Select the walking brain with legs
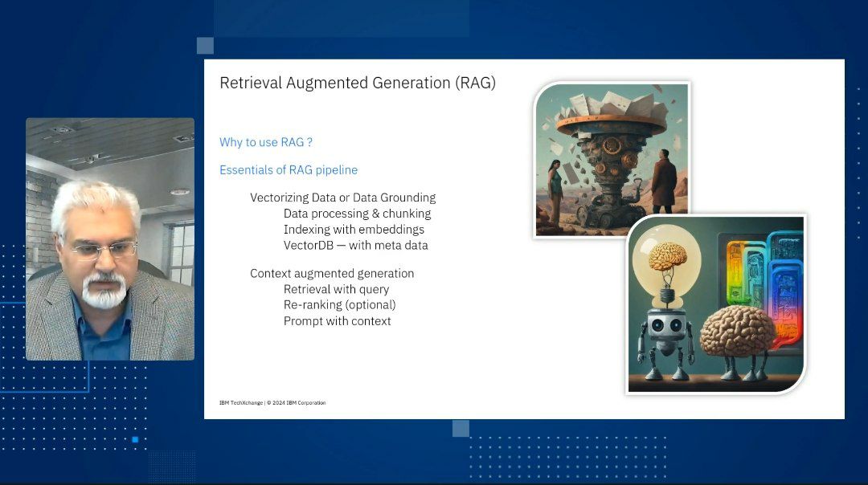This screenshot has height=485, width=868. coord(737,337)
